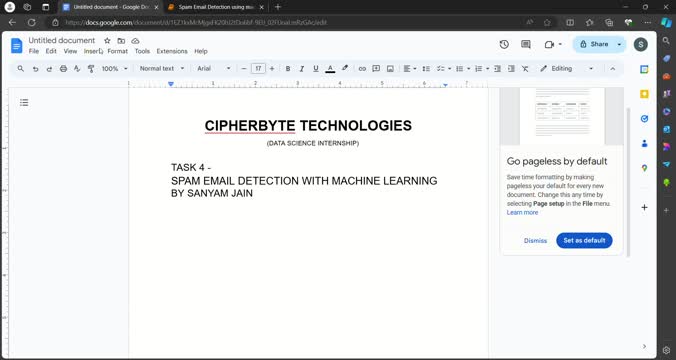
Task: Open the Docs home icon
Action: tap(16, 45)
